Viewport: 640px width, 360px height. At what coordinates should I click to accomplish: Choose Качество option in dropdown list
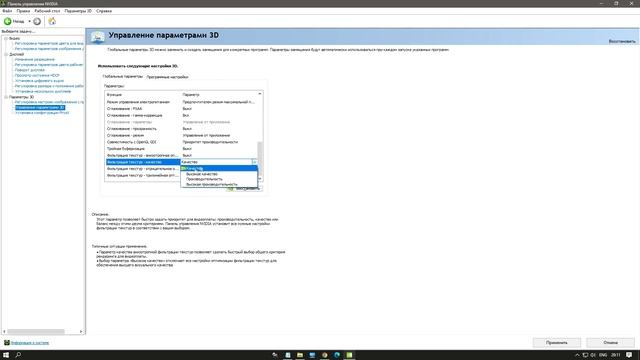click(x=219, y=169)
